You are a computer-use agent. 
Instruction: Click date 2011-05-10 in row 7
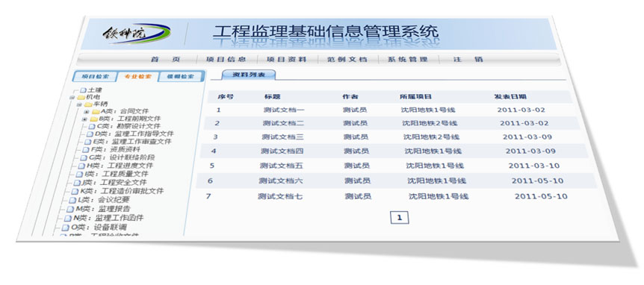(542, 196)
